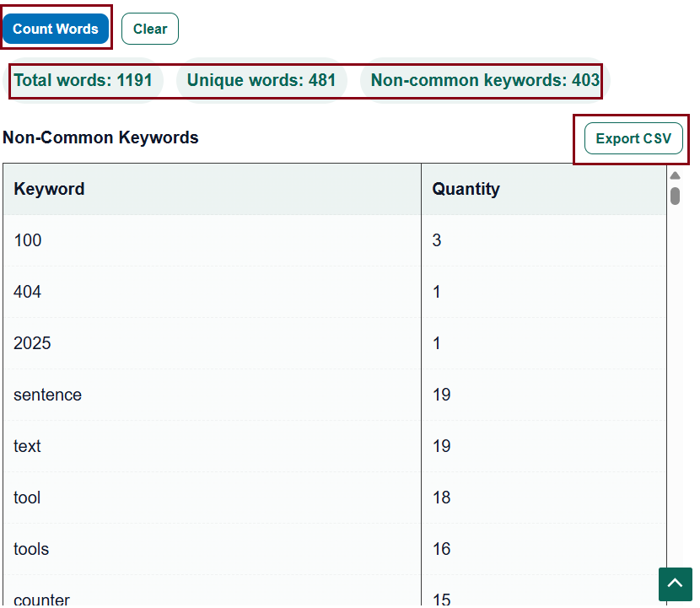700x608 pixels.
Task: Click the Total words statistic chip
Action: (x=83, y=81)
